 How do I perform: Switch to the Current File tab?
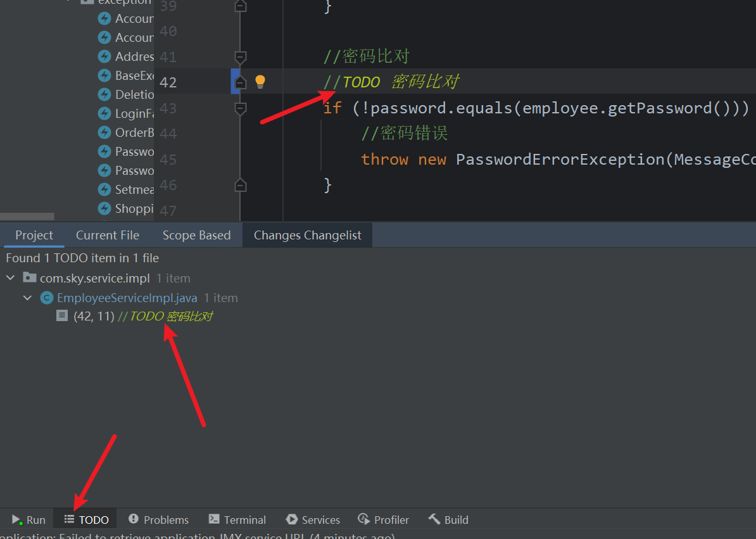[x=107, y=235]
